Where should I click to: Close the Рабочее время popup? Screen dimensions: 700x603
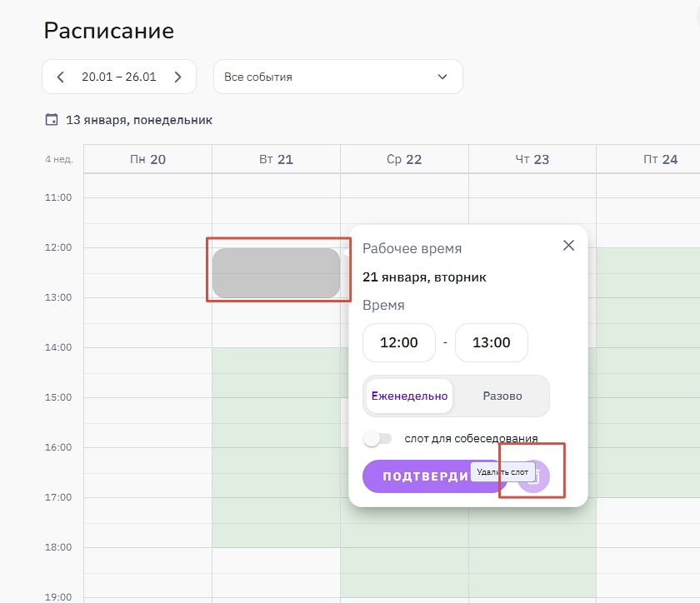click(568, 246)
